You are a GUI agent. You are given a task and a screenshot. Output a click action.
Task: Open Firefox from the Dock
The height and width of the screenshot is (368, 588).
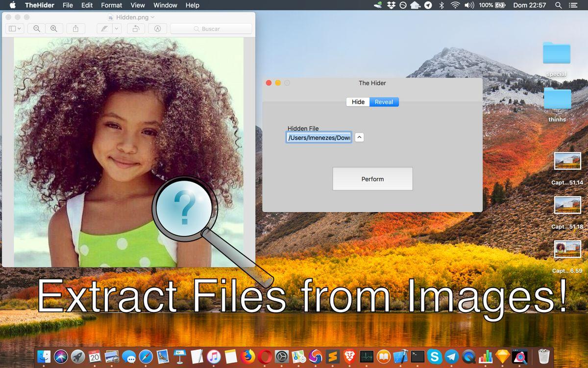249,356
